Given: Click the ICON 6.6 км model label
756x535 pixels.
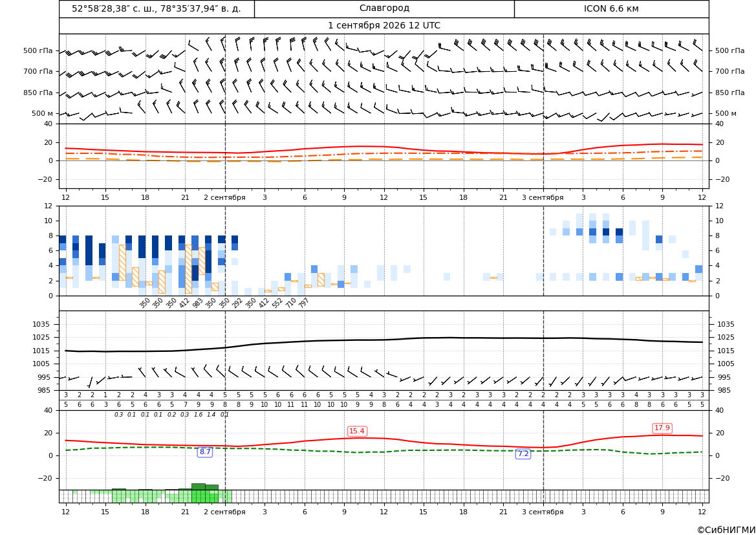Looking at the screenshot, I should pos(611,8).
